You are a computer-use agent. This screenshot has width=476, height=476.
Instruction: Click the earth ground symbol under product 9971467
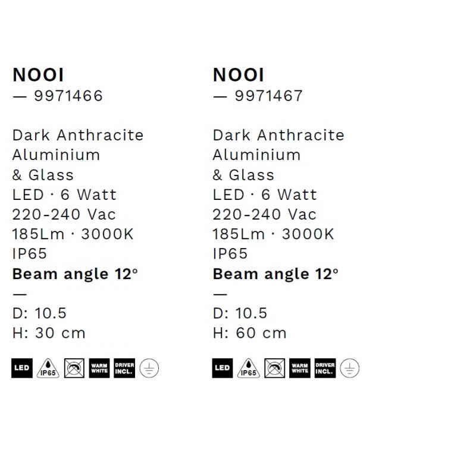[x=346, y=369]
